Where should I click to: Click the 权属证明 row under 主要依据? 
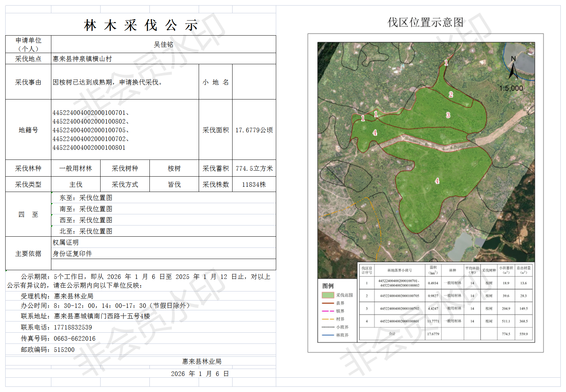(x=66, y=242)
